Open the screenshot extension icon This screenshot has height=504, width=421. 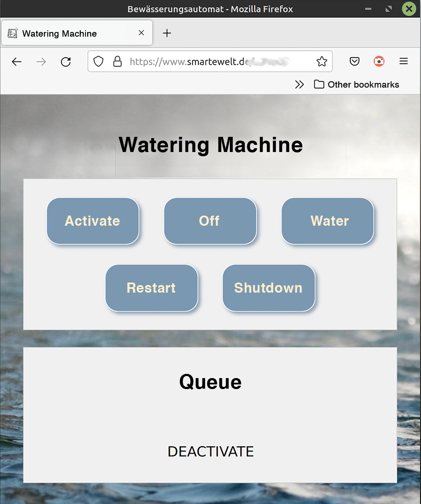point(379,61)
